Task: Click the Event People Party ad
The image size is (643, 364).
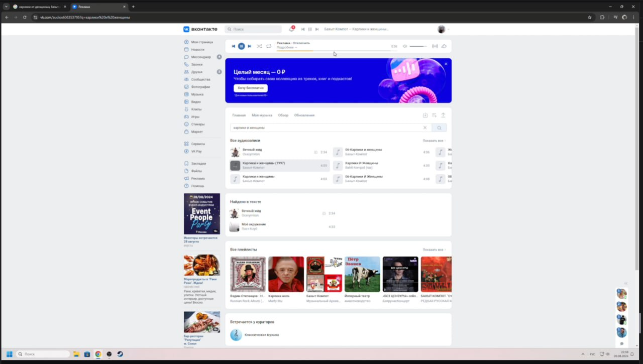Action: coord(202,214)
